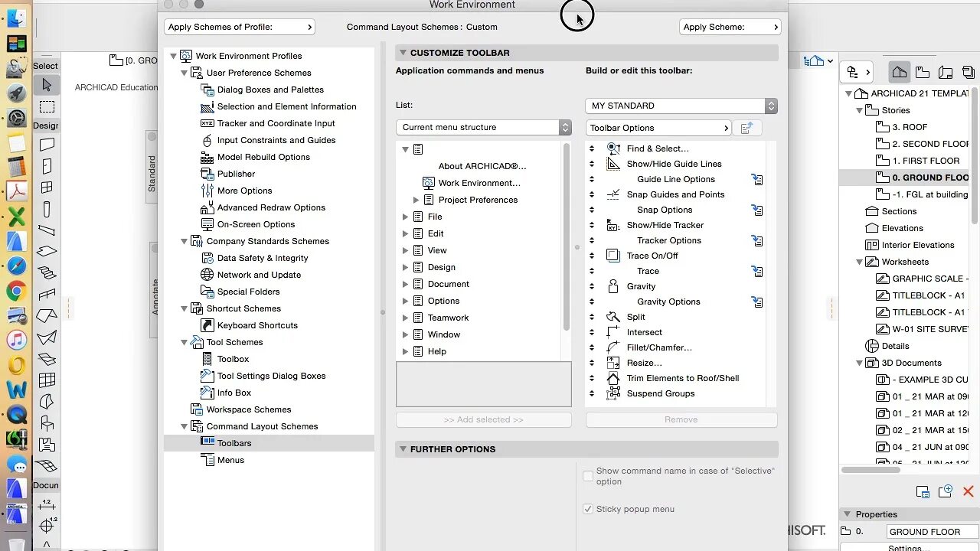
Task: Select the Split command icon
Action: 613,317
